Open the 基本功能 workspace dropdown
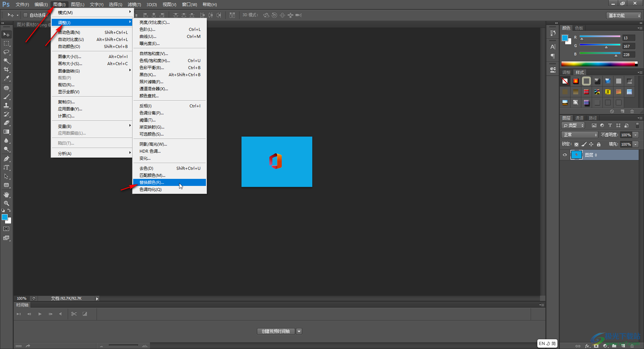Image resolution: width=644 pixels, height=349 pixels. (624, 15)
